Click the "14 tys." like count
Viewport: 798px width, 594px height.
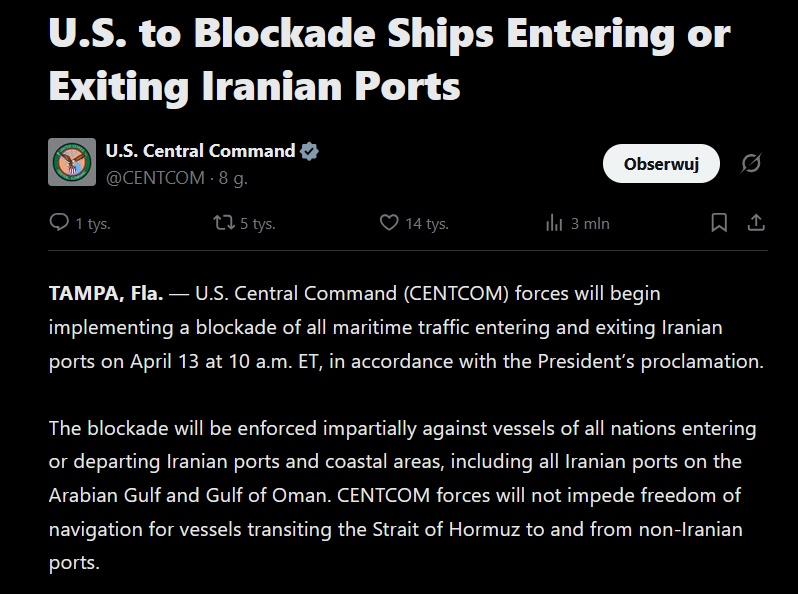(x=427, y=224)
